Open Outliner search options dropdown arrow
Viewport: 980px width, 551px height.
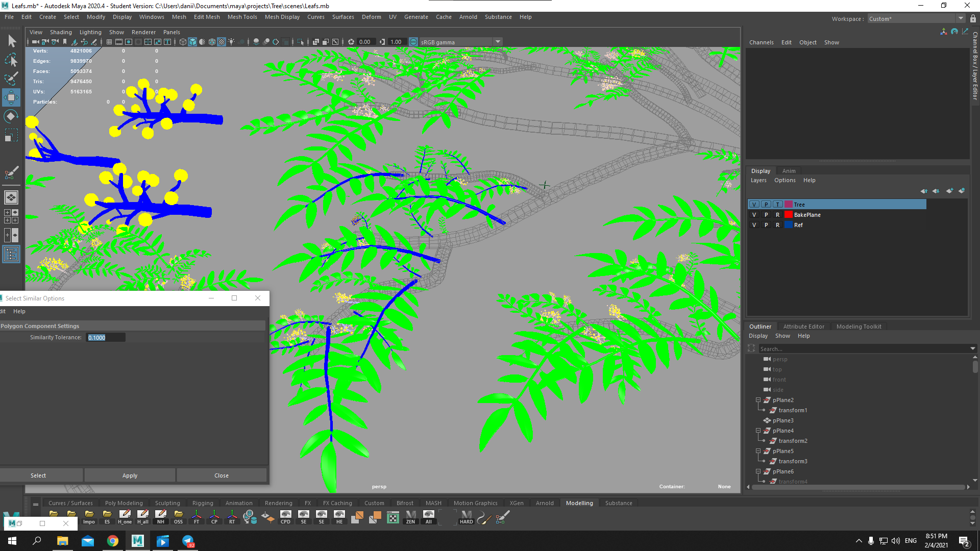point(973,349)
